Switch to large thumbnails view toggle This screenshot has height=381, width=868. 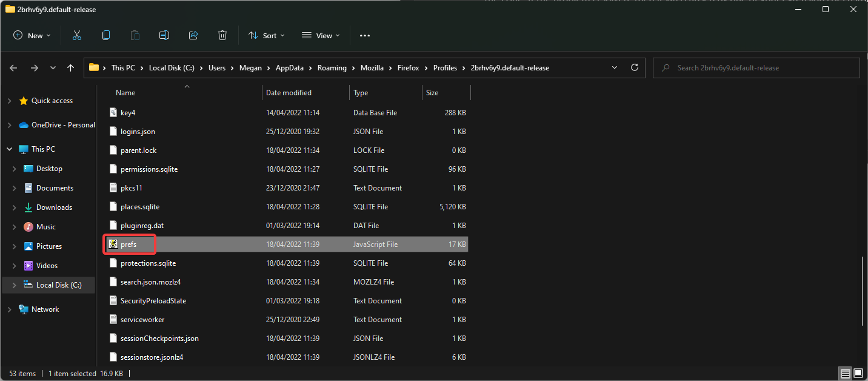click(x=859, y=373)
